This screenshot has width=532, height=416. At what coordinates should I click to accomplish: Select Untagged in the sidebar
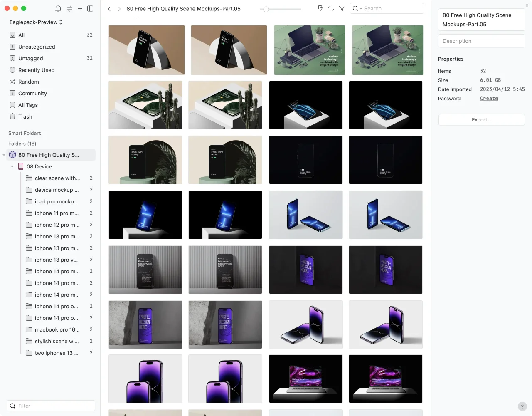pos(30,59)
